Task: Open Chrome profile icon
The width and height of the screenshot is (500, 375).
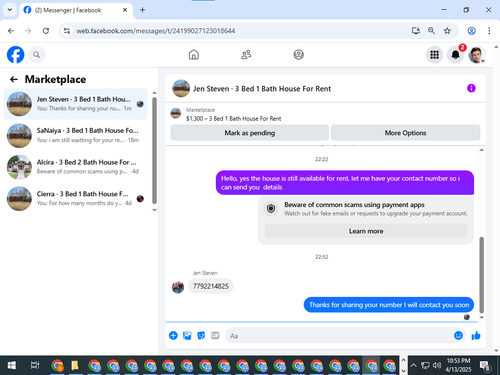Action: [x=471, y=31]
